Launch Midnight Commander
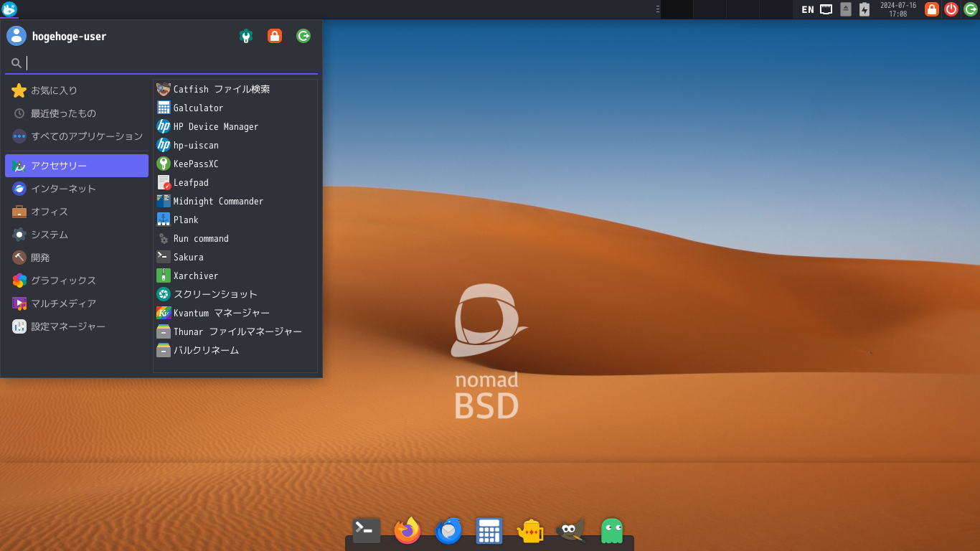 (x=235, y=201)
